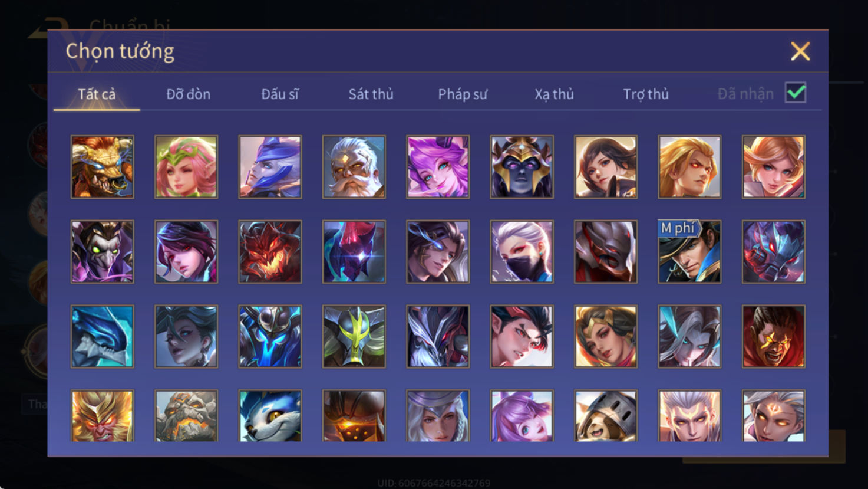Open the "Sát thủ" hero tab
This screenshot has width=868, height=489.
tap(371, 94)
